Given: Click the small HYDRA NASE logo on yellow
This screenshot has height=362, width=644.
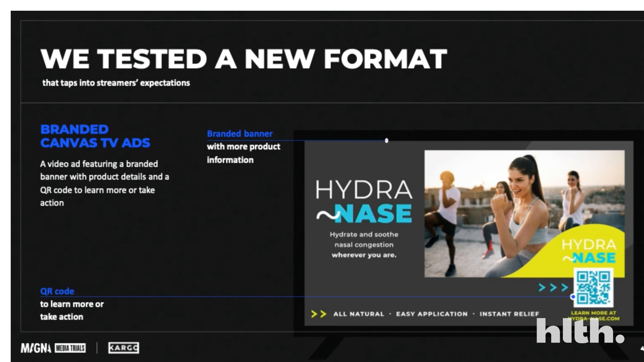Looking at the screenshot, I should pos(589,251).
